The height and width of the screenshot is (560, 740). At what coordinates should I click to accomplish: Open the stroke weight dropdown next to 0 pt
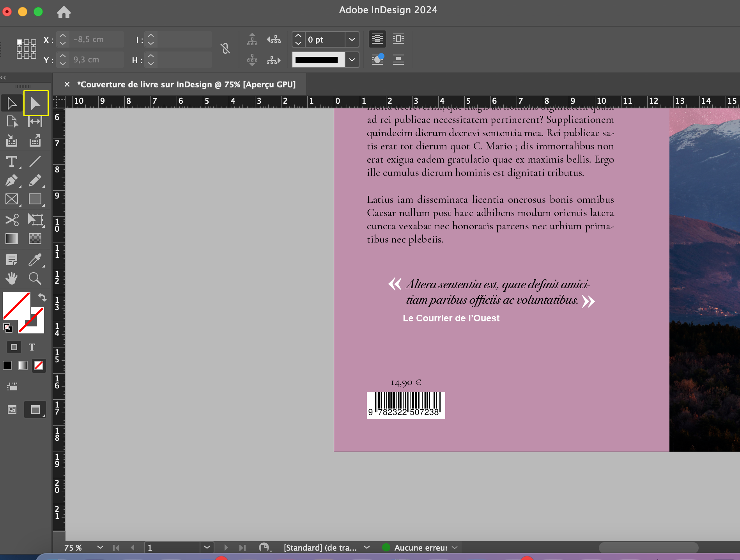[x=352, y=39]
